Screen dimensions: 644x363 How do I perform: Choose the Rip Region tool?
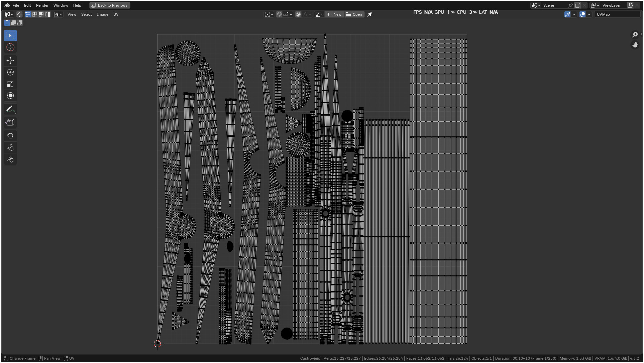click(x=10, y=122)
